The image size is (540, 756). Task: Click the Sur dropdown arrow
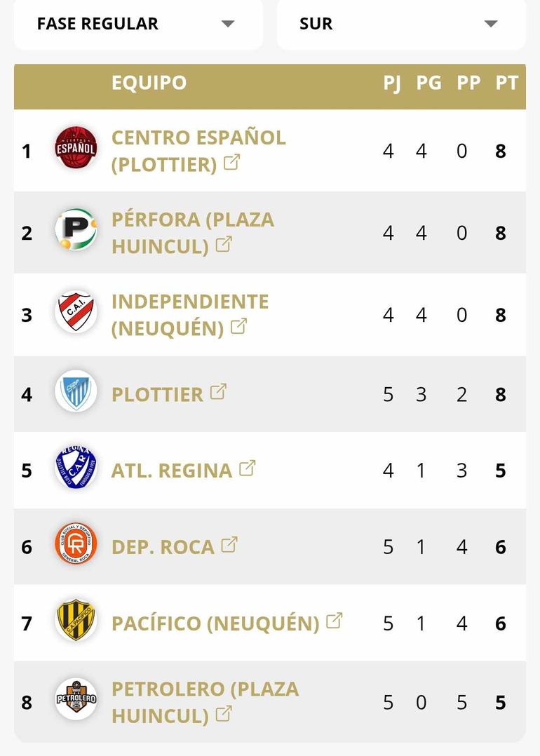(491, 24)
